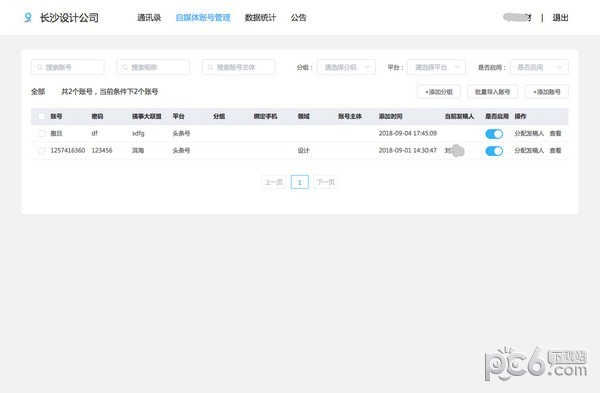Open the 请选择分组 group dropdown
600x393 pixels.
346,67
